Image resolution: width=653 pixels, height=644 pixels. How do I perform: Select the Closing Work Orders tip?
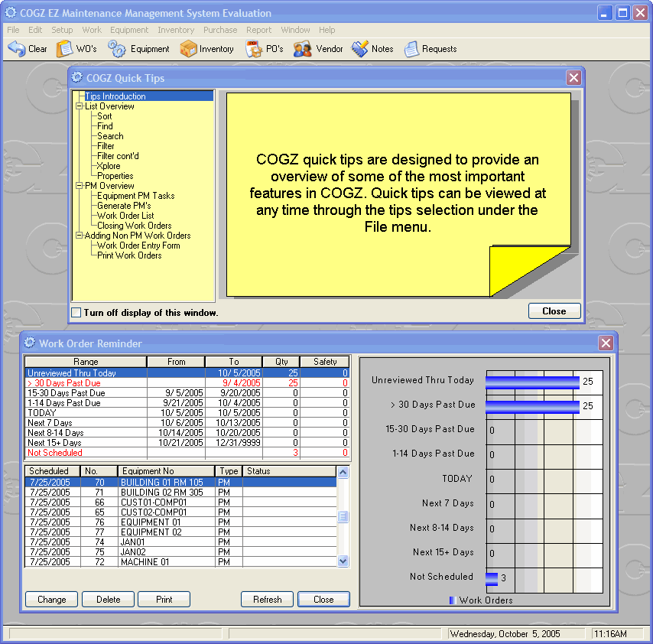tap(135, 226)
